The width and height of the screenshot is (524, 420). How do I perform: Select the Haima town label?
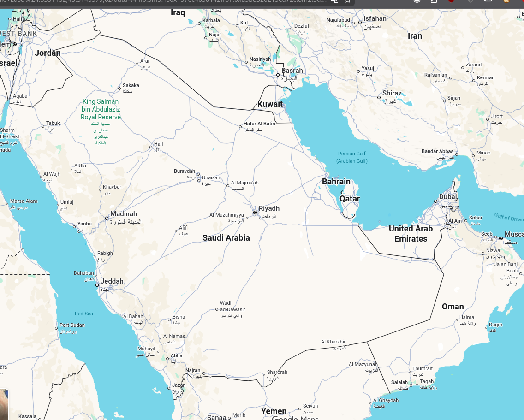coord(466,318)
